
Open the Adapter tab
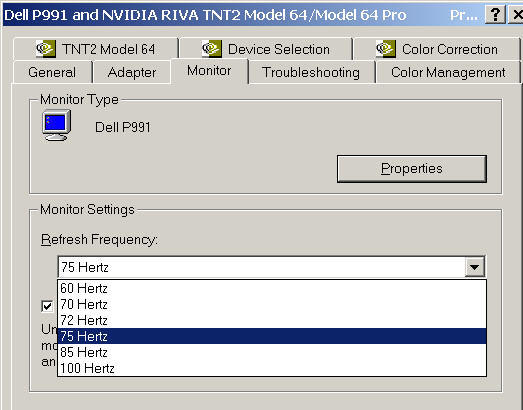click(x=132, y=72)
